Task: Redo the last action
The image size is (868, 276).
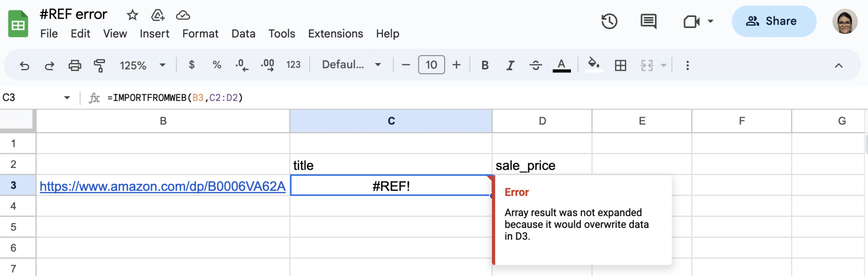Action: click(x=50, y=65)
